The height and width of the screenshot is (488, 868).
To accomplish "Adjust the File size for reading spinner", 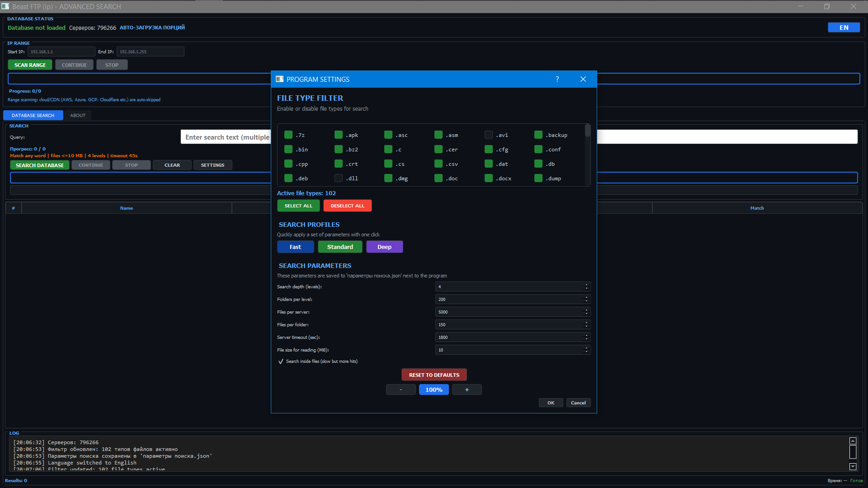I will [586, 350].
